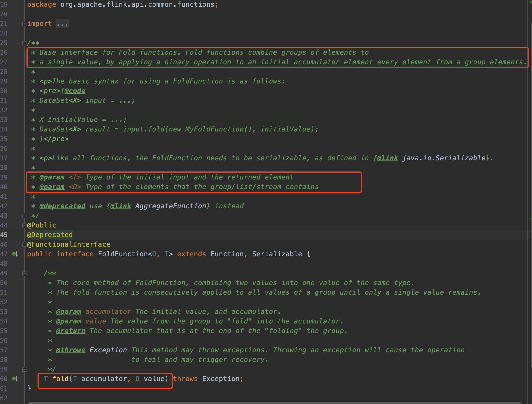This screenshot has height=404, width=532.
Task: Fold annotations block at @Public line
Action: [x=24, y=226]
